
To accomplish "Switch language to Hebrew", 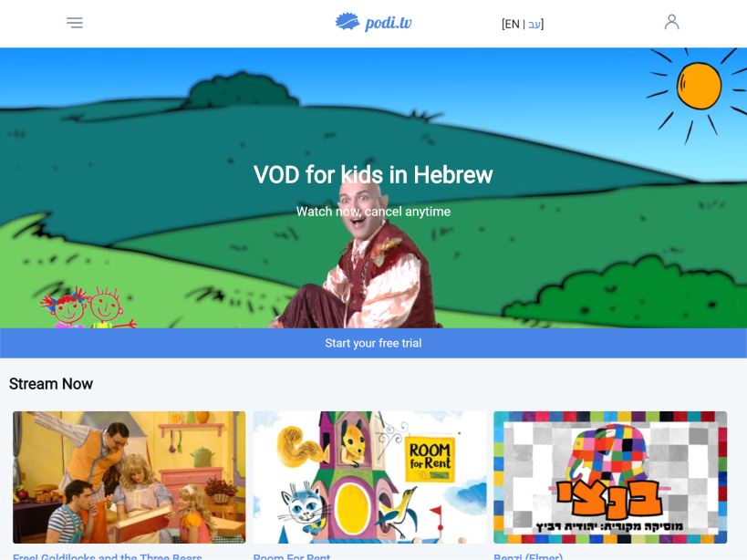I will 534,24.
